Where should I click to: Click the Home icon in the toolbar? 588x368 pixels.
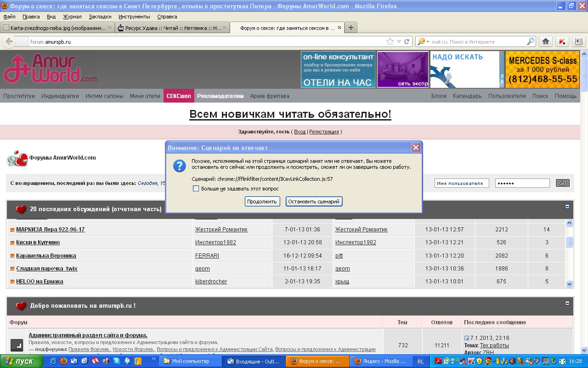(x=545, y=41)
